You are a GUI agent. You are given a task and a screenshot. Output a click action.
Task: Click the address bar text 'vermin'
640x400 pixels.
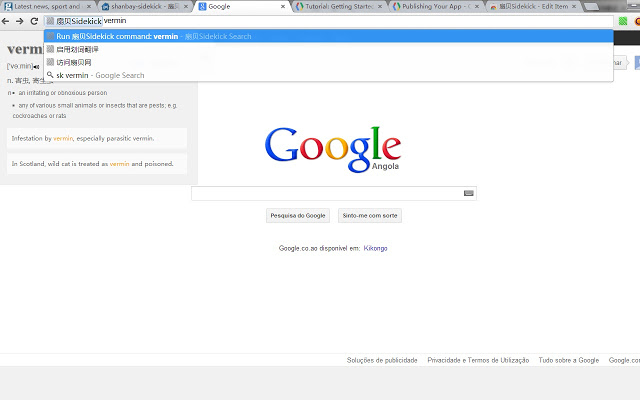[115, 21]
